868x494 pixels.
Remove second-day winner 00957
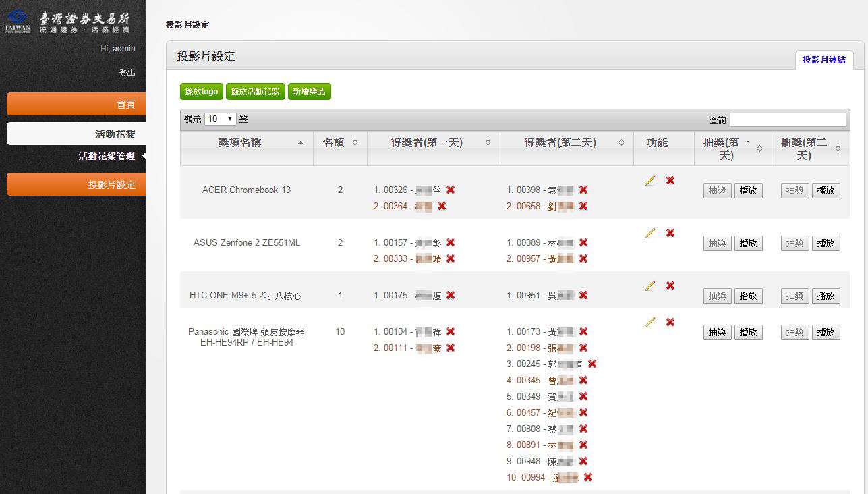pyautogui.click(x=583, y=258)
